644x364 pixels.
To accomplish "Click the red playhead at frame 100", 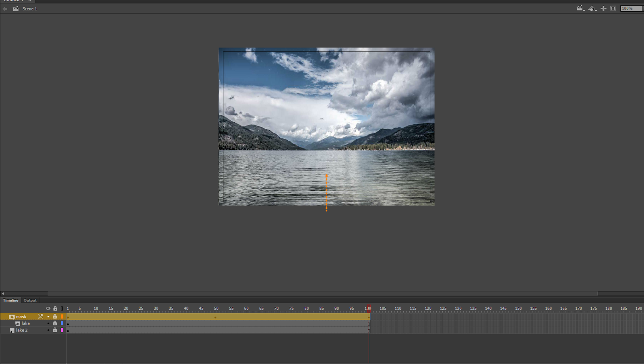I will (368, 308).
